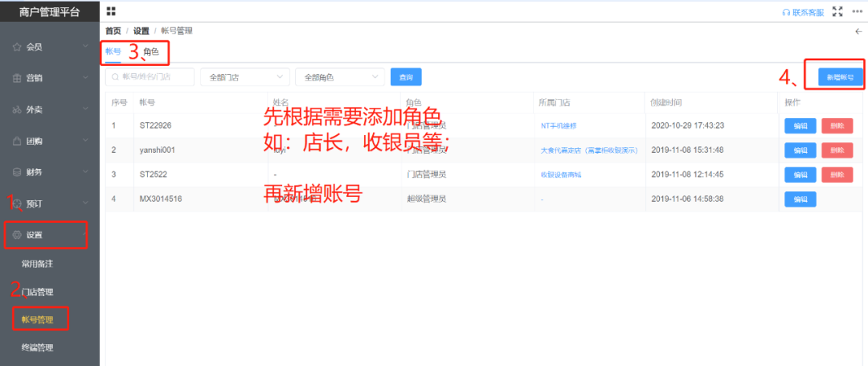868x366 pixels.
Task: Collapse the 设置 menu chevron
Action: tap(85, 234)
